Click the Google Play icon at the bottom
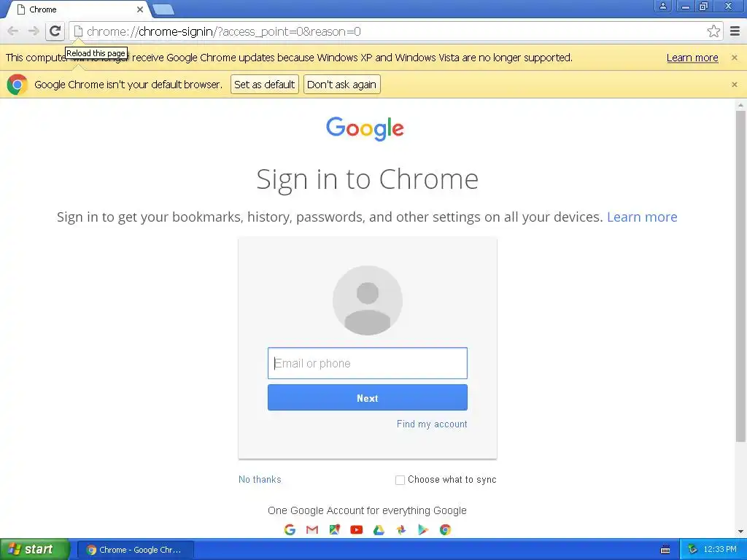The image size is (747, 560). click(x=423, y=529)
